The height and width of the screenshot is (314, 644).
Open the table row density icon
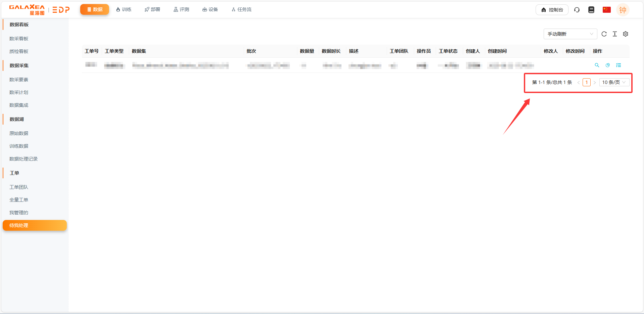615,34
